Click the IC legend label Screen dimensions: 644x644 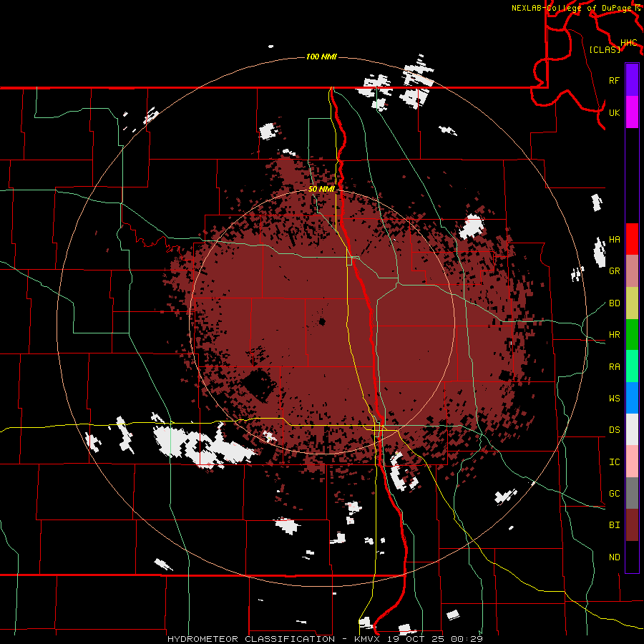pos(614,462)
